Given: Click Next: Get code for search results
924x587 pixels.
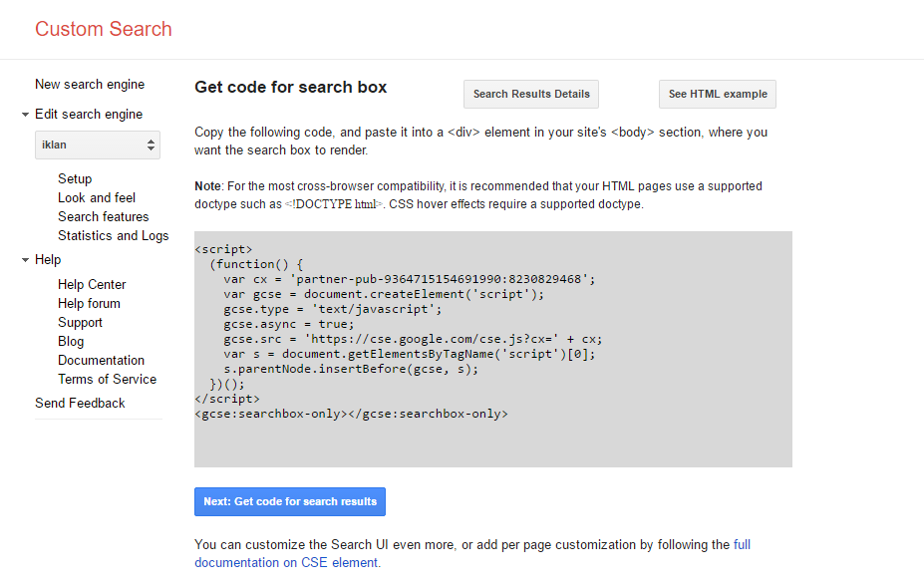Looking at the screenshot, I should (290, 501).
